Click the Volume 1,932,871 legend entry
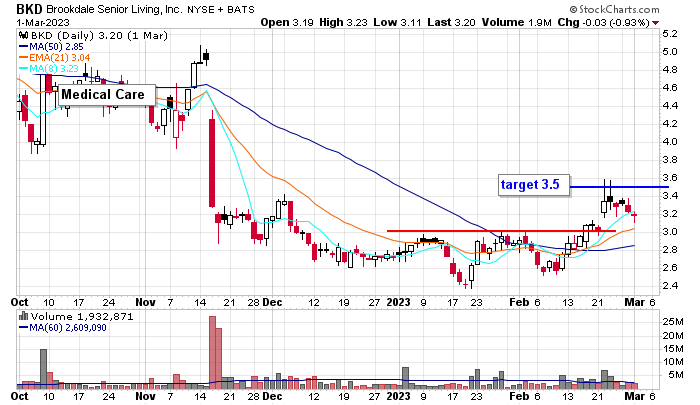The width and height of the screenshot is (700, 405). click(82, 317)
